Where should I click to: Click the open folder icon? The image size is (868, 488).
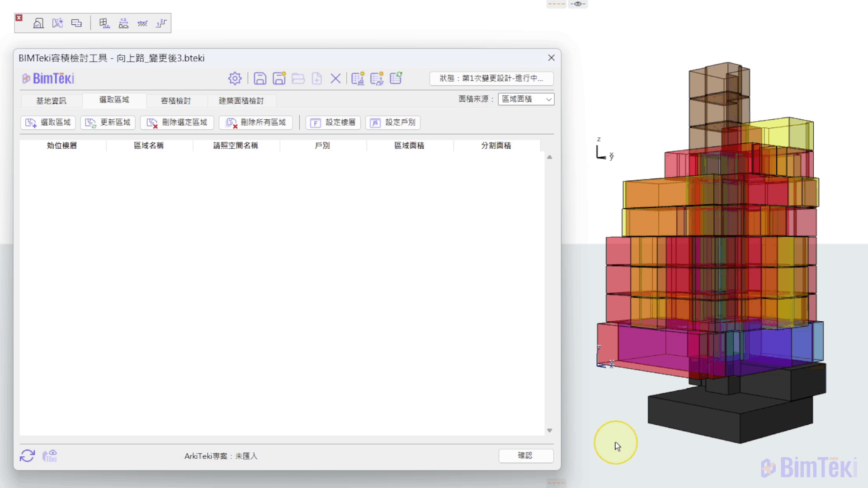point(298,79)
